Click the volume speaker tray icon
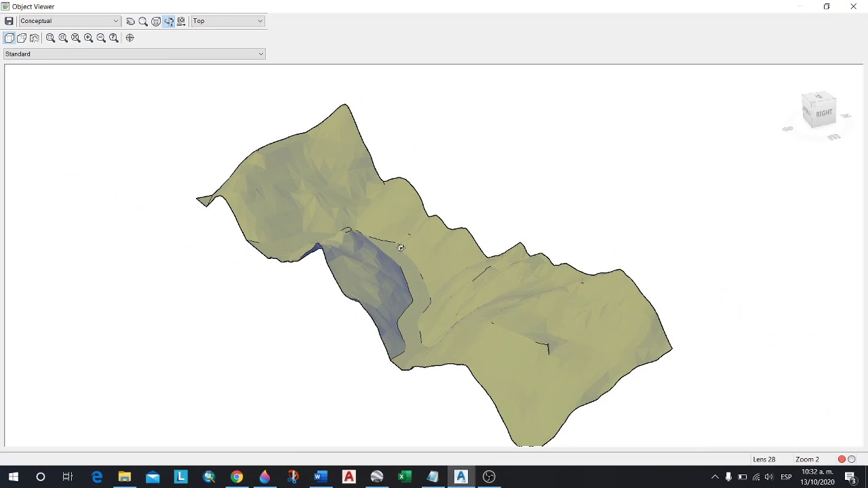This screenshot has height=488, width=868. coord(769,477)
